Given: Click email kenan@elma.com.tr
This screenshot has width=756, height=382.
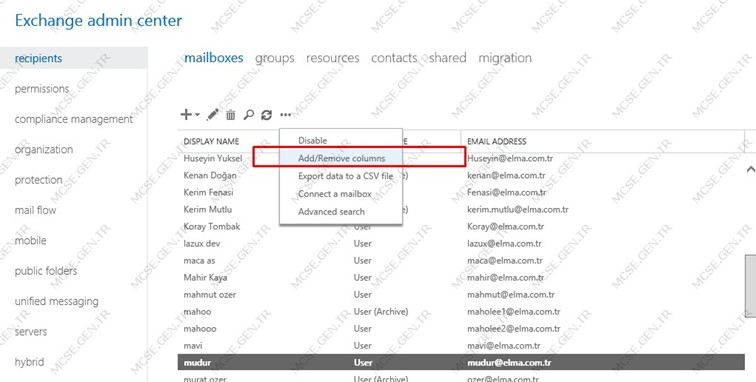Looking at the screenshot, I should tap(506, 176).
